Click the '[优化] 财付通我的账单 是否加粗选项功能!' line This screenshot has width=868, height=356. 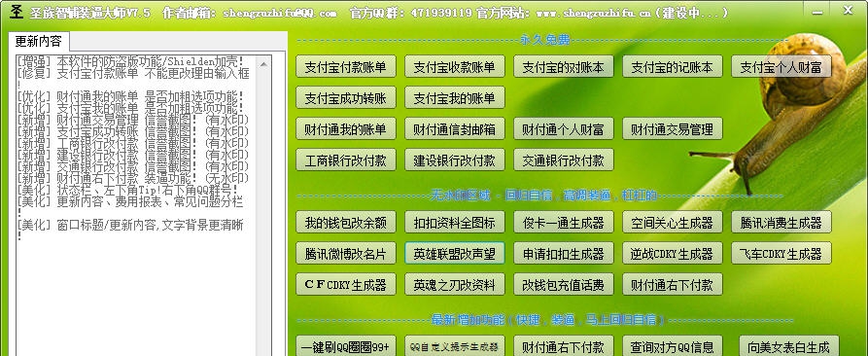point(130,96)
